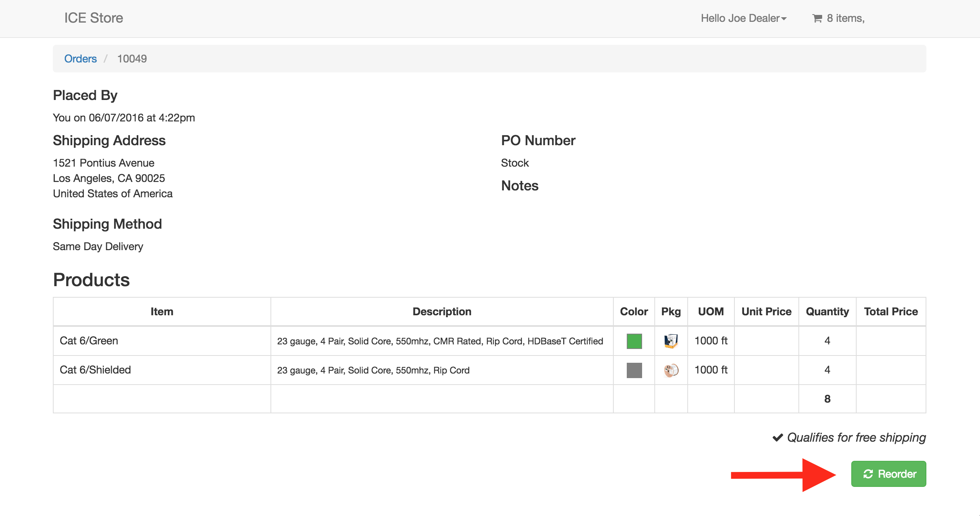The image size is (980, 516).
Task: Click the Total Price column header
Action: [x=891, y=311]
